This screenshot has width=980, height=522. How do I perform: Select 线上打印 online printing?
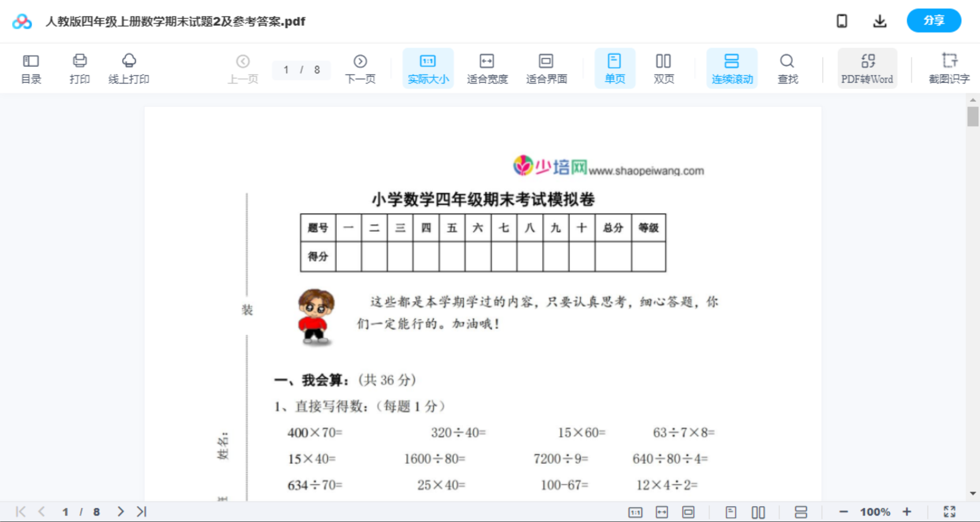(x=129, y=68)
